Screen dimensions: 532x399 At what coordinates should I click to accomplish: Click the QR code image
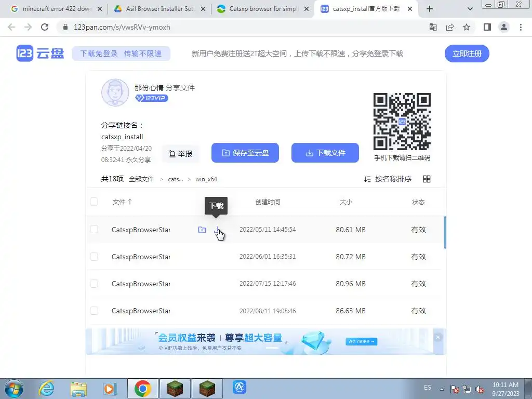point(402,122)
